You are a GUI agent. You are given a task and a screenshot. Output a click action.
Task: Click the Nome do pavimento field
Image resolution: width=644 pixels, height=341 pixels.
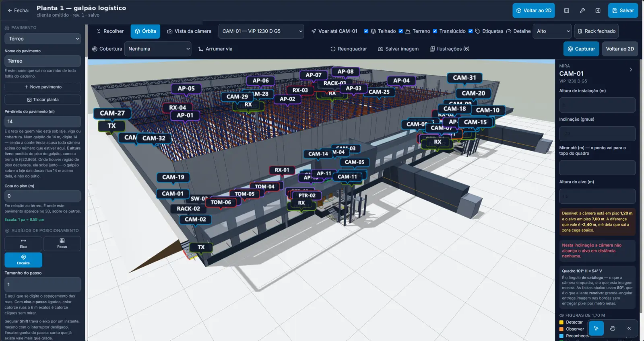[43, 61]
